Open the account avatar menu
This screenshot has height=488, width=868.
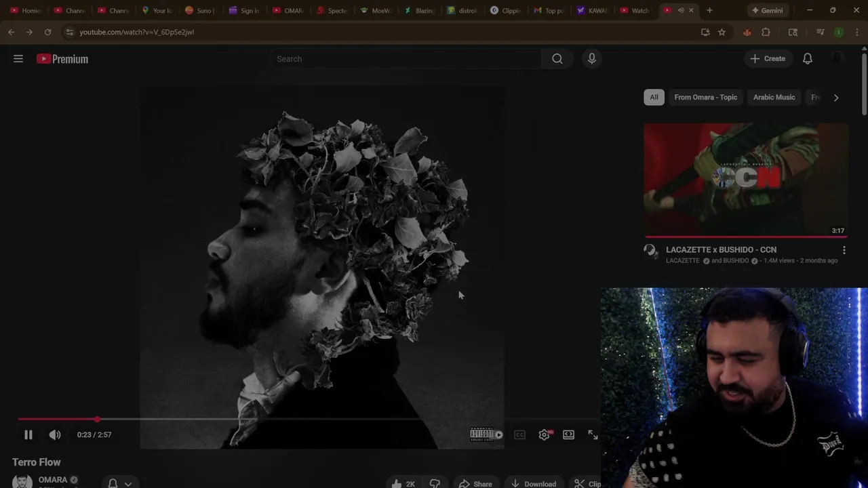[x=837, y=59]
